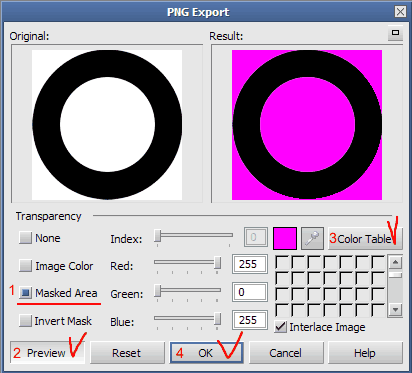Image resolution: width=412 pixels, height=373 pixels.
Task: Click the color palette scrollbar up arrow
Action: coord(395,262)
